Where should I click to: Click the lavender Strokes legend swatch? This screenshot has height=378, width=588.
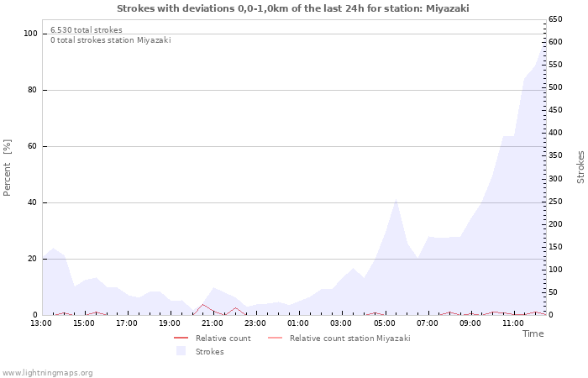(181, 352)
